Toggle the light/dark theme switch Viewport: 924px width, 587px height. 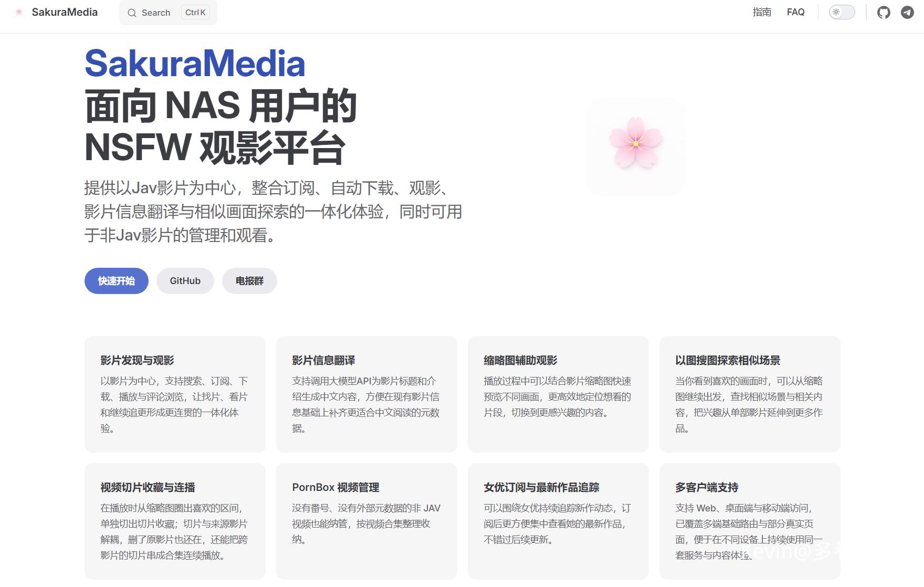point(842,12)
